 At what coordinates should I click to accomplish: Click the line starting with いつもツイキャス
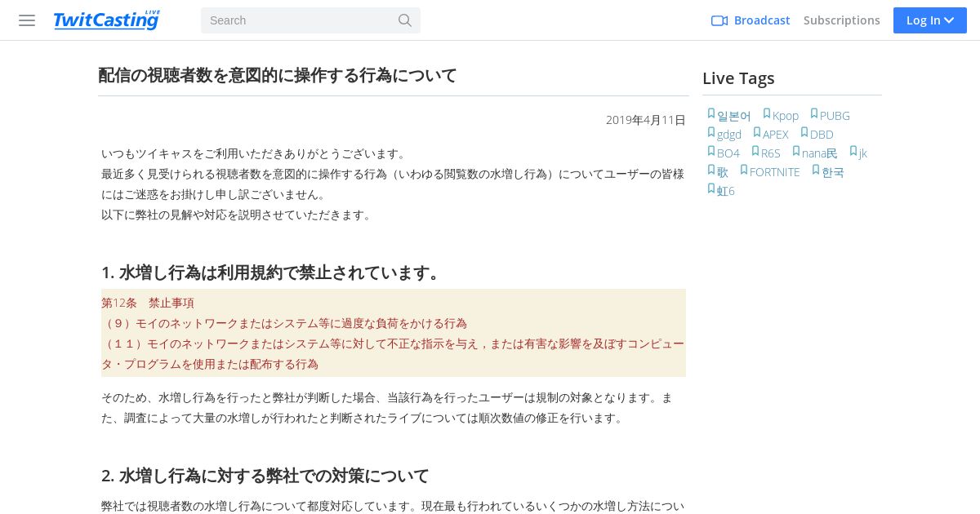[256, 153]
